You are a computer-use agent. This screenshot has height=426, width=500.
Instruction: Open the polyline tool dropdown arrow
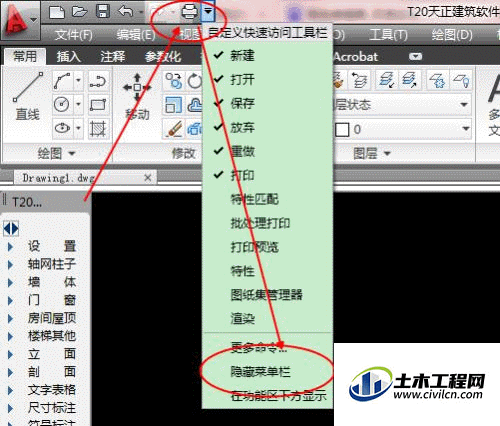coord(78,81)
